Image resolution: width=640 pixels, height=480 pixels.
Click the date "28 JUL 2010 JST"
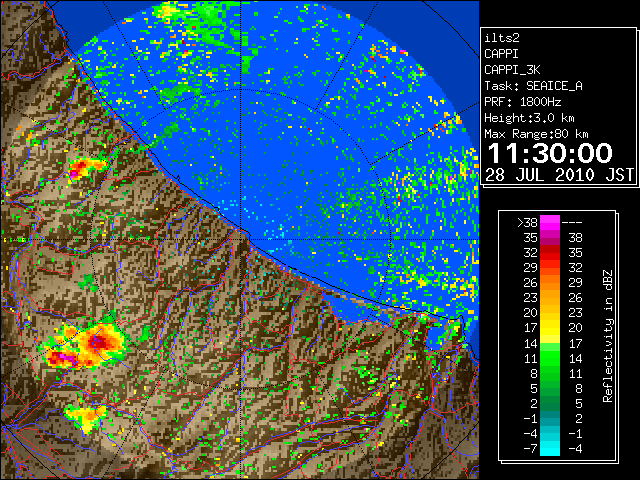tap(559, 175)
